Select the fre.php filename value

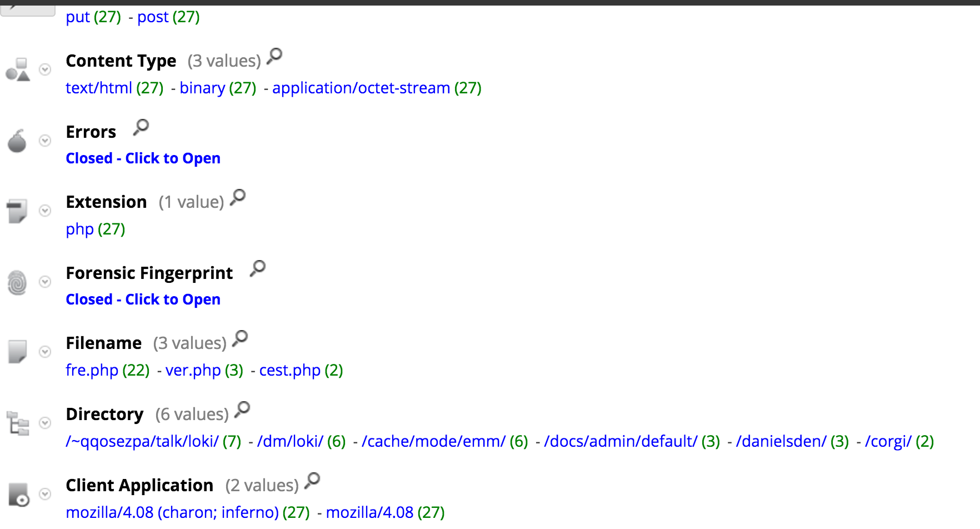92,370
